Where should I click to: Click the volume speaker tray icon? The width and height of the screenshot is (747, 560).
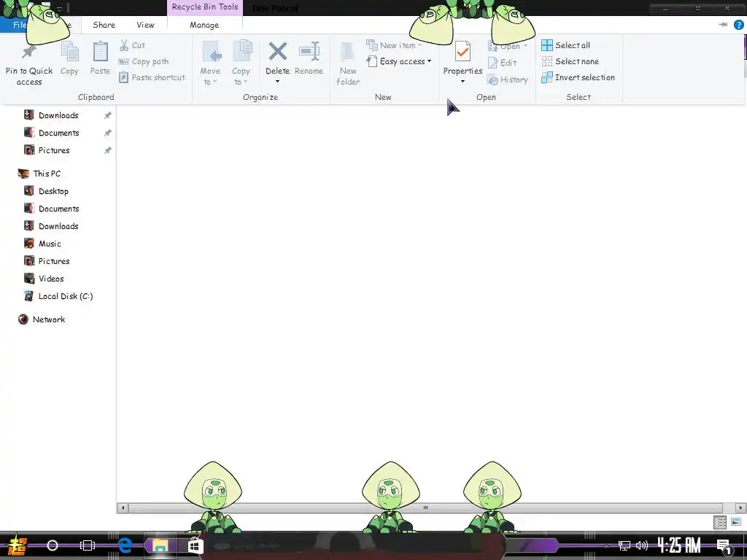pyautogui.click(x=642, y=545)
